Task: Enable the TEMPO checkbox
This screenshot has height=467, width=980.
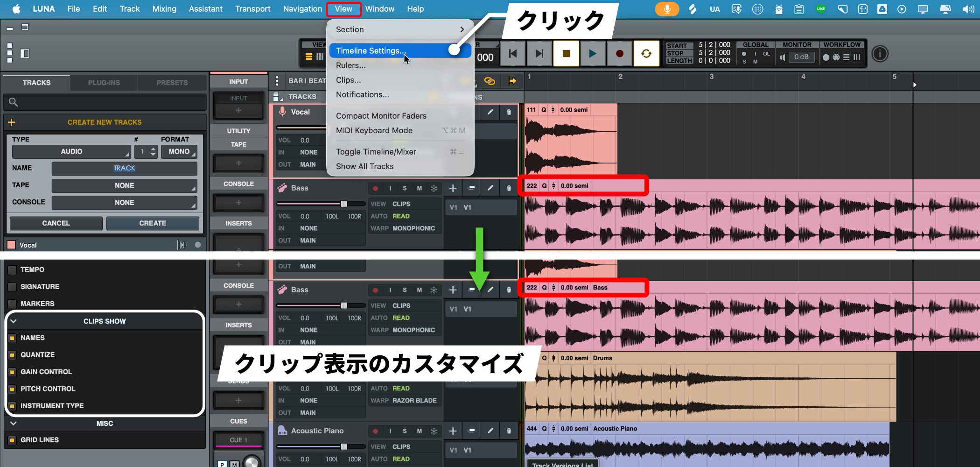Action: (x=13, y=270)
